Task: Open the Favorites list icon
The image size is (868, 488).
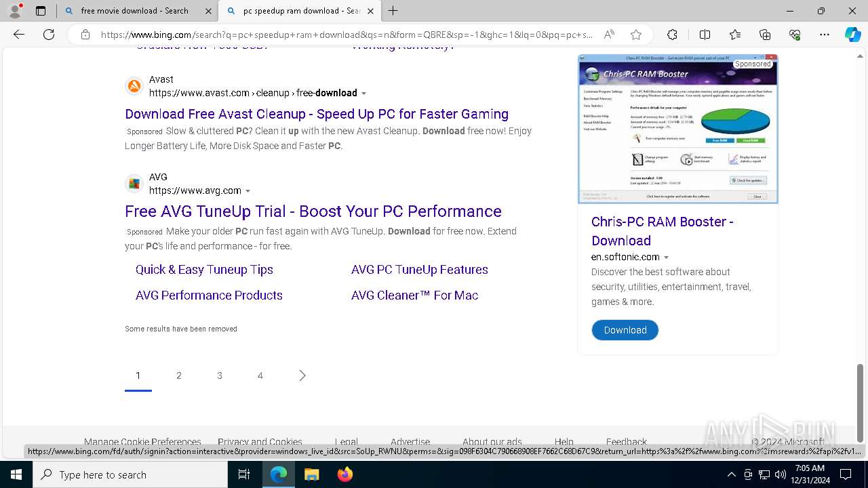Action: (735, 35)
